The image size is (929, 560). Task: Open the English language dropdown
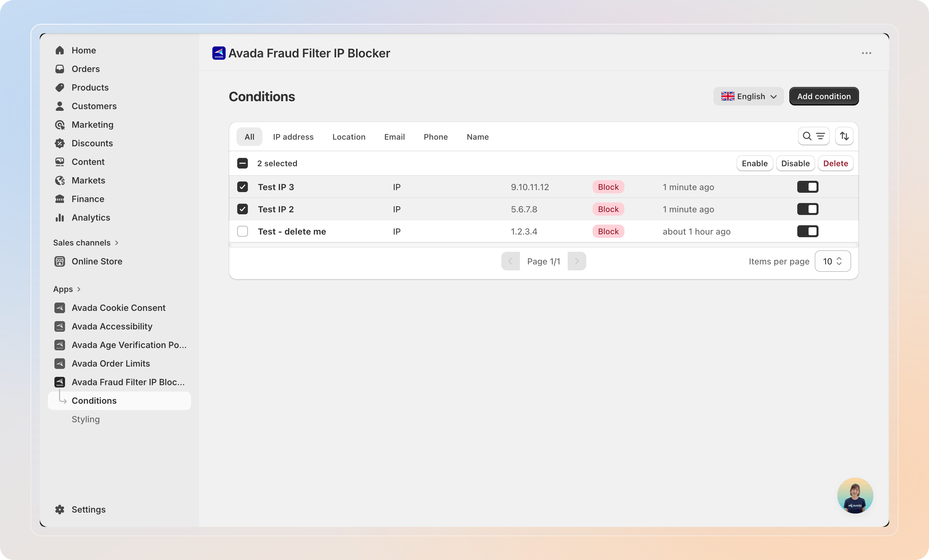[x=749, y=97]
